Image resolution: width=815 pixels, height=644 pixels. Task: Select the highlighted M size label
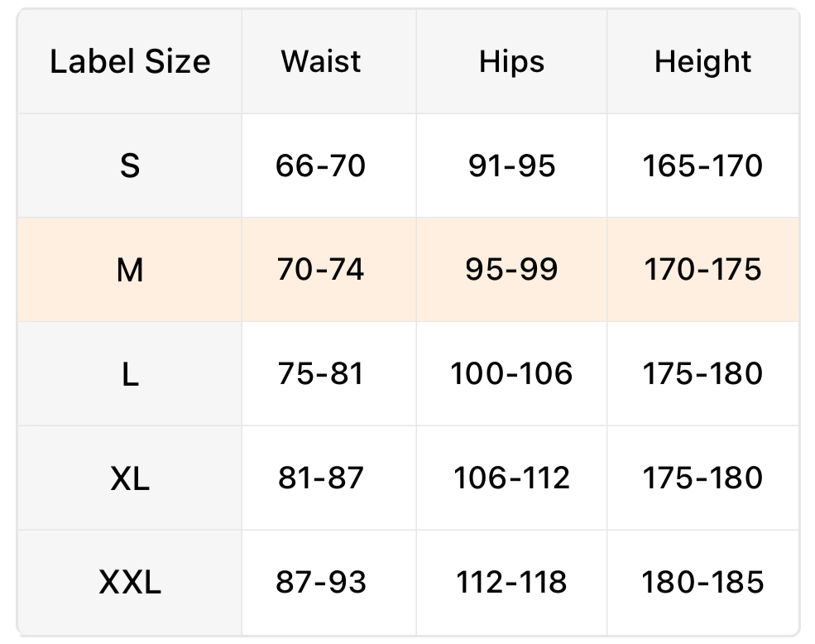point(130,270)
